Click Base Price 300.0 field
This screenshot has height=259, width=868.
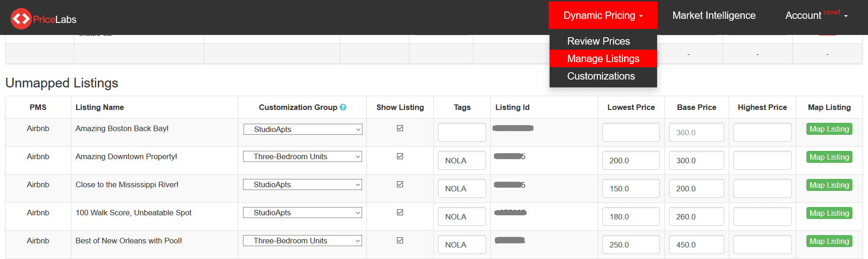(x=697, y=161)
